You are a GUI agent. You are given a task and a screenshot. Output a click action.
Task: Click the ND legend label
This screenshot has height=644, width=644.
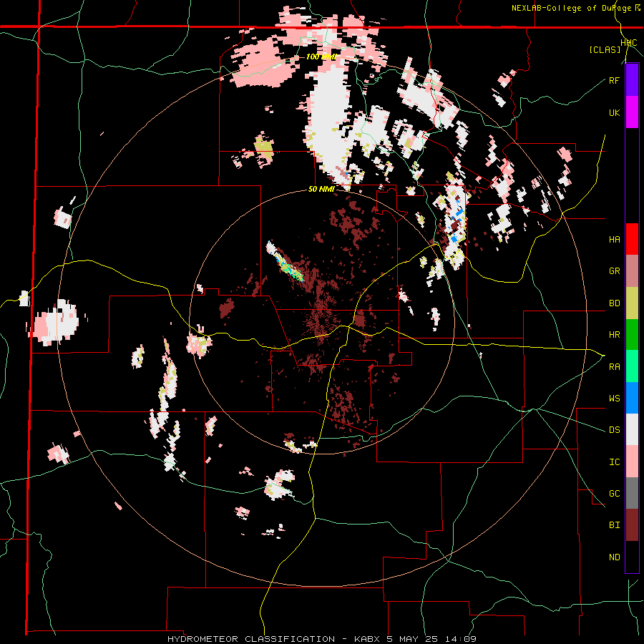614,557
